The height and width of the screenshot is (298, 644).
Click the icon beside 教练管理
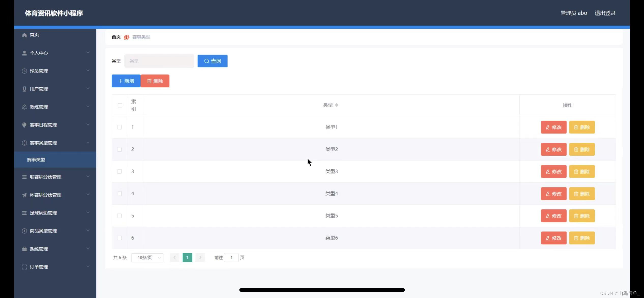coord(24,107)
